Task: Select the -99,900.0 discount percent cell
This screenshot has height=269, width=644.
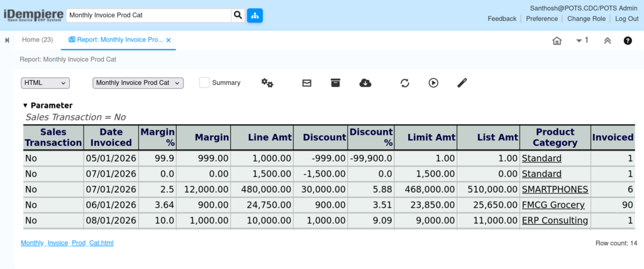Action: point(371,158)
